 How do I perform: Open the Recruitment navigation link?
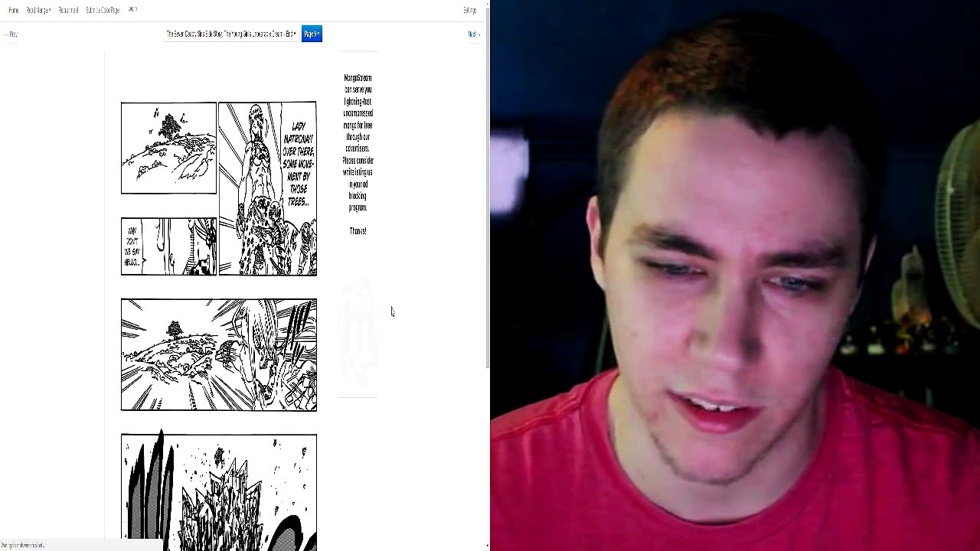(68, 10)
